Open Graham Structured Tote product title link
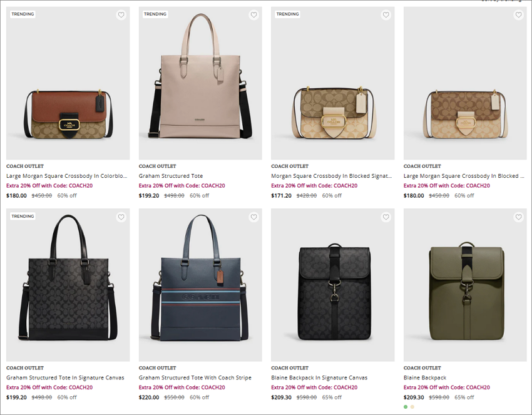 click(x=171, y=176)
